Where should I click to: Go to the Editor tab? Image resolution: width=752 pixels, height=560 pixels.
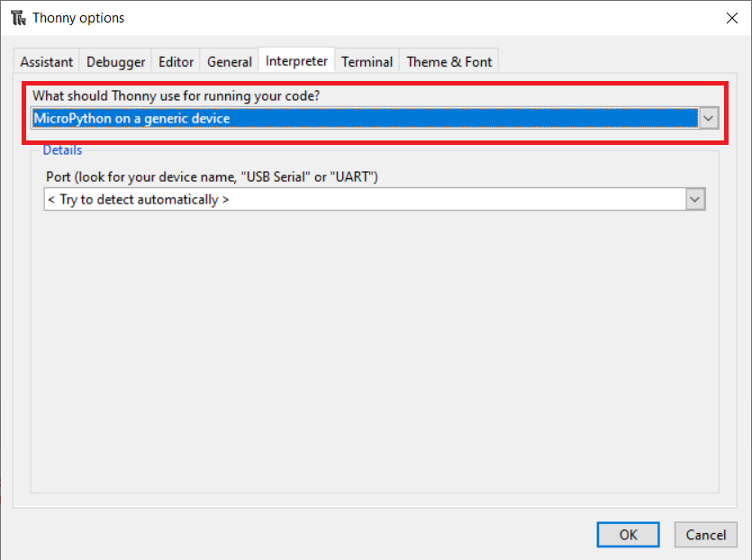[176, 62]
